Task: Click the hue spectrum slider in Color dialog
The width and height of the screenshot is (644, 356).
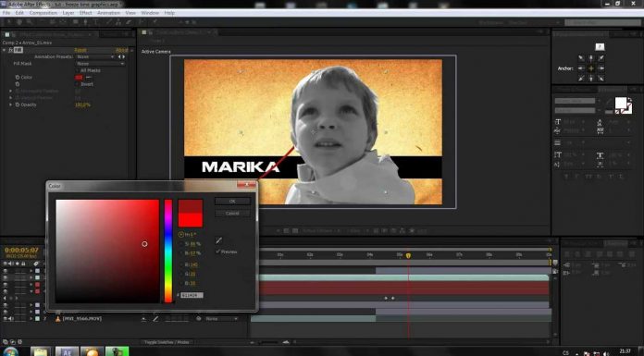Action: tap(168, 251)
